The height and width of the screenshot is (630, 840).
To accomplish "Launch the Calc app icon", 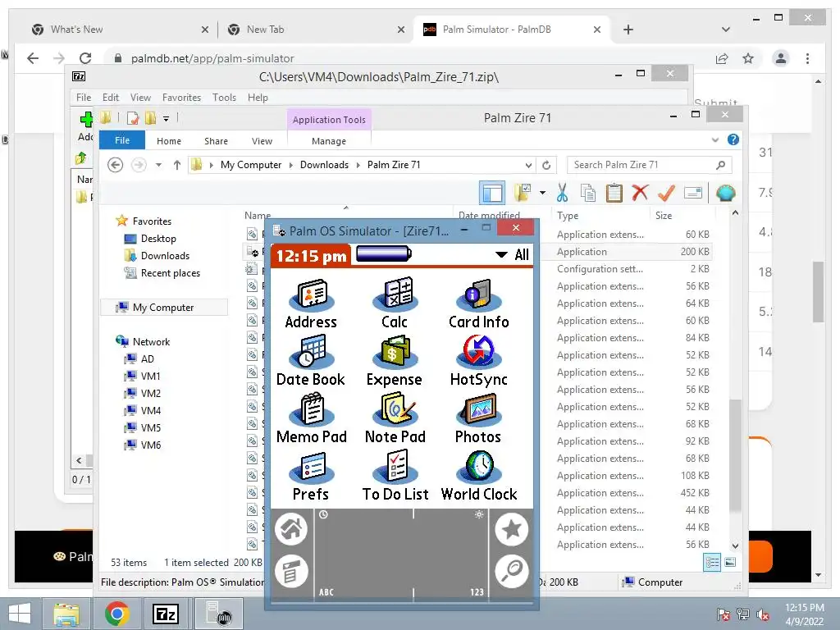I will point(395,304).
